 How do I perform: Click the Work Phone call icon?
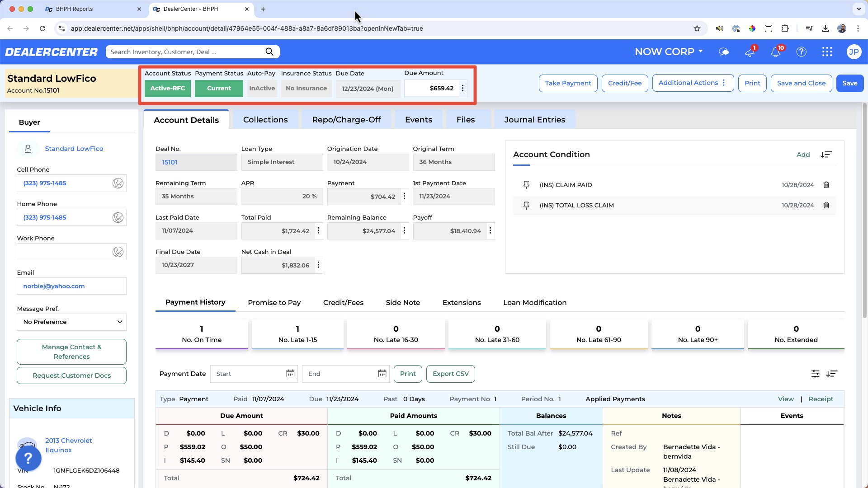point(118,252)
